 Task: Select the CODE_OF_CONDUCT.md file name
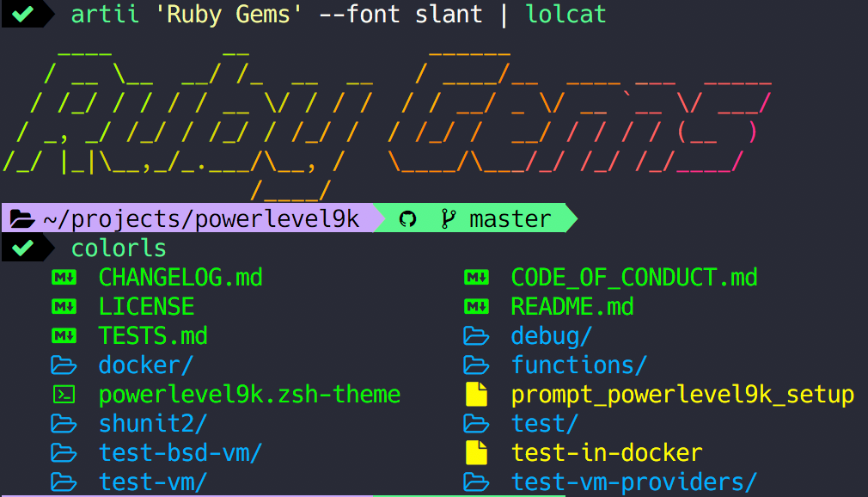pyautogui.click(x=634, y=278)
